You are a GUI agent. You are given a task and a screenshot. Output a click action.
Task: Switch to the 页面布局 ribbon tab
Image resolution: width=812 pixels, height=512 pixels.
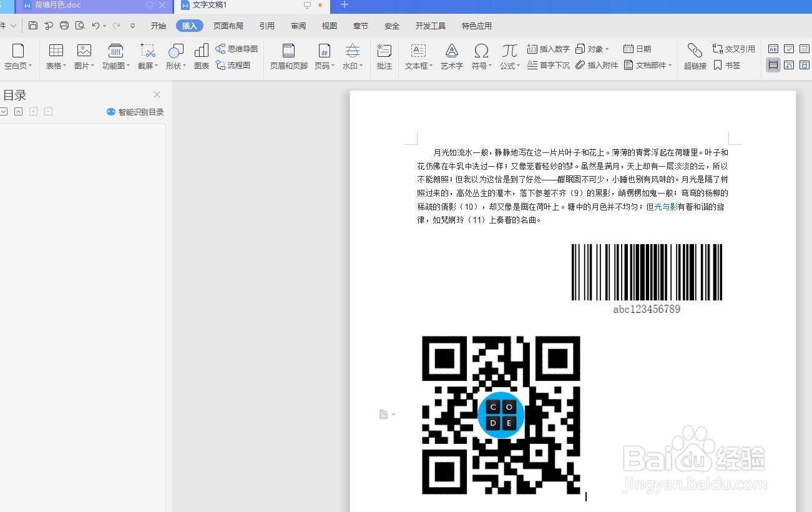[x=228, y=26]
